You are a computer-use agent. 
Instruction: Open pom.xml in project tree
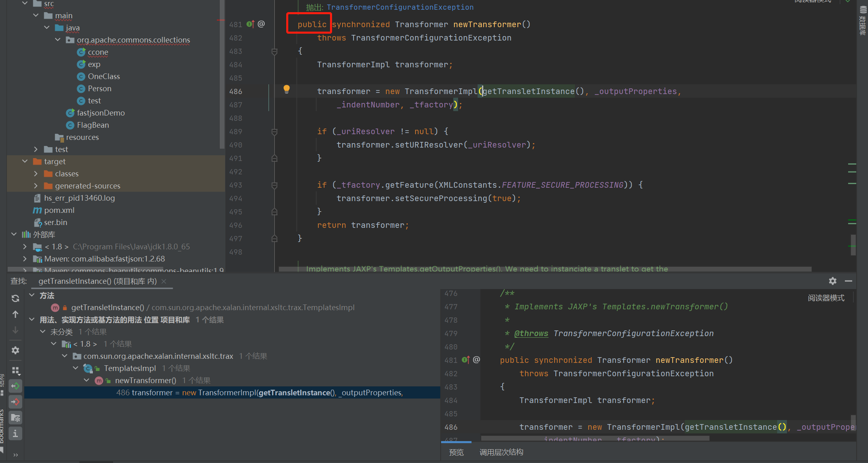point(59,210)
